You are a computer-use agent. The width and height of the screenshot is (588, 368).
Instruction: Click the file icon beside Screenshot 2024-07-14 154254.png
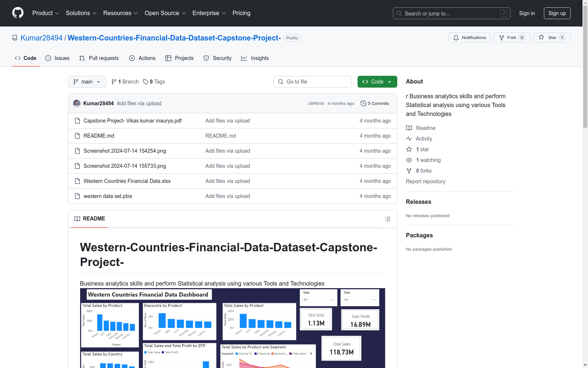pyautogui.click(x=77, y=151)
